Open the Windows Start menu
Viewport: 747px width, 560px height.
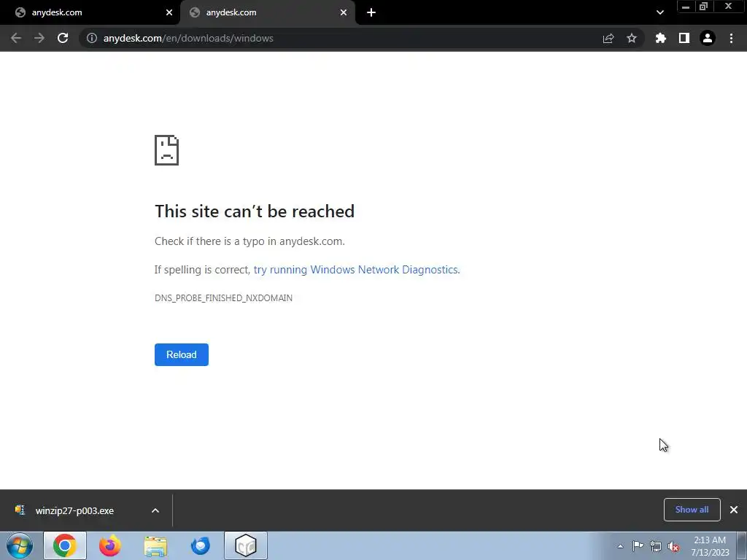point(20,545)
